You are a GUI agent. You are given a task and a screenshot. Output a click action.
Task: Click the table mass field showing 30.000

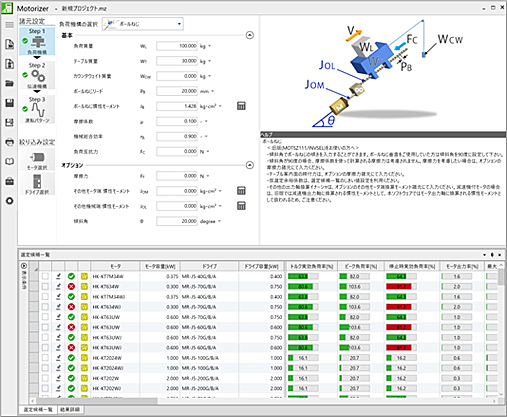pos(177,61)
